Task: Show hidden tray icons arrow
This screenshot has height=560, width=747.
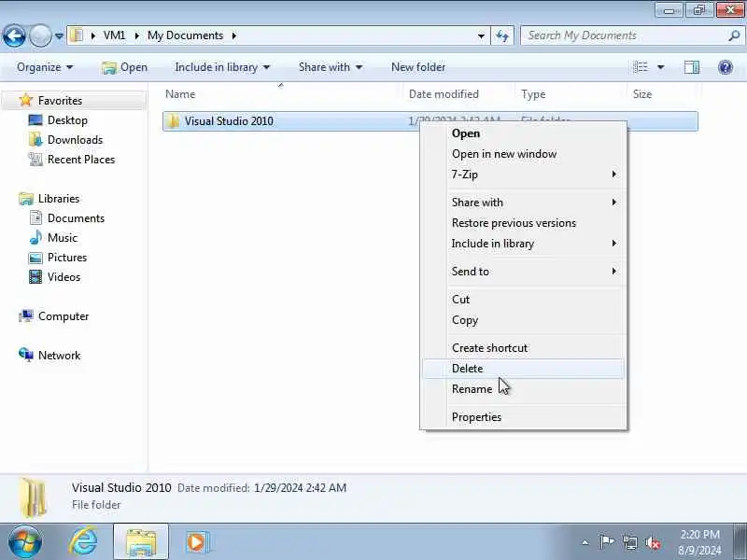Action: click(585, 542)
